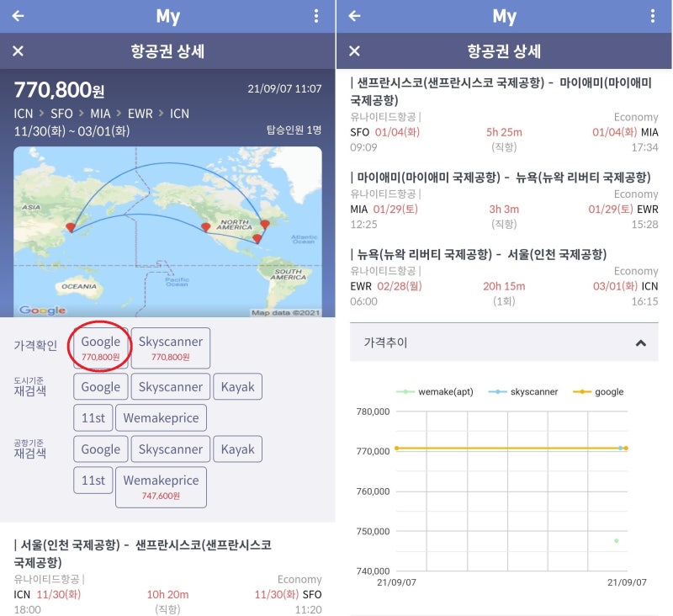Image resolution: width=673 pixels, height=616 pixels.
Task: Tap the back arrow in left panel
Action: tap(19, 16)
